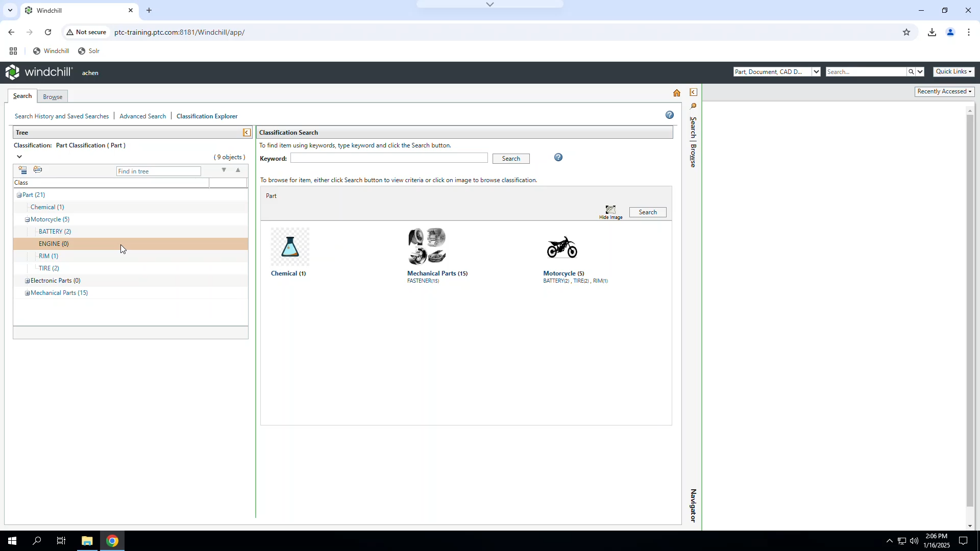Run global search with magnifier button
Screen dimensions: 980x551
click(x=911, y=72)
